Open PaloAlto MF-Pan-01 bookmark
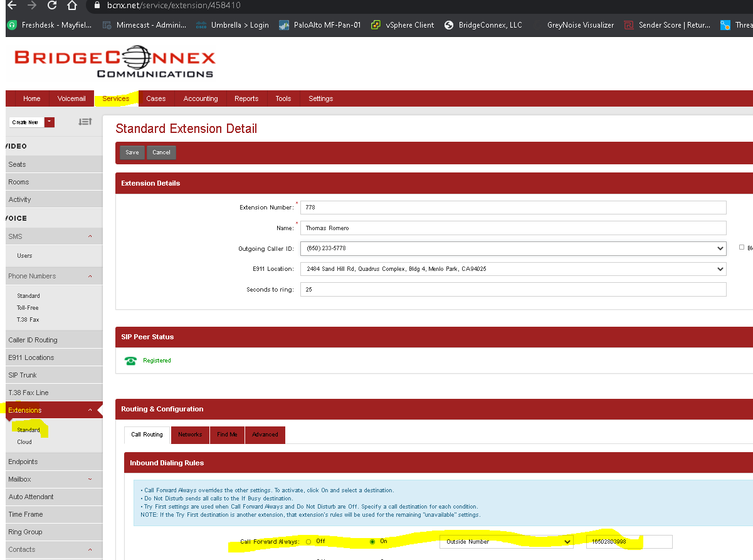Viewport: 753px width, 560px height. [x=320, y=25]
